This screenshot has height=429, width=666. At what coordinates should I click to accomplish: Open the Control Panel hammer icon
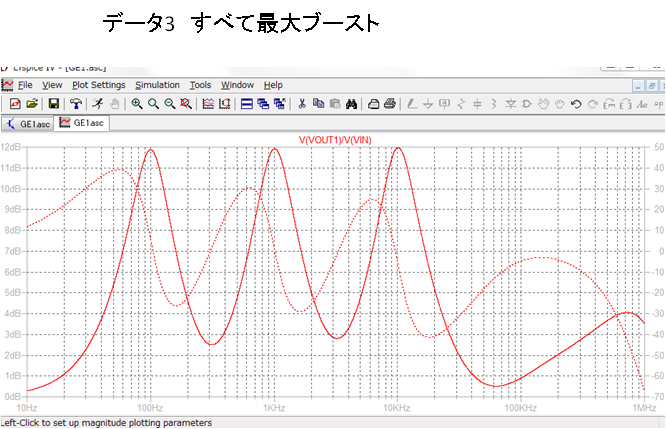76,104
